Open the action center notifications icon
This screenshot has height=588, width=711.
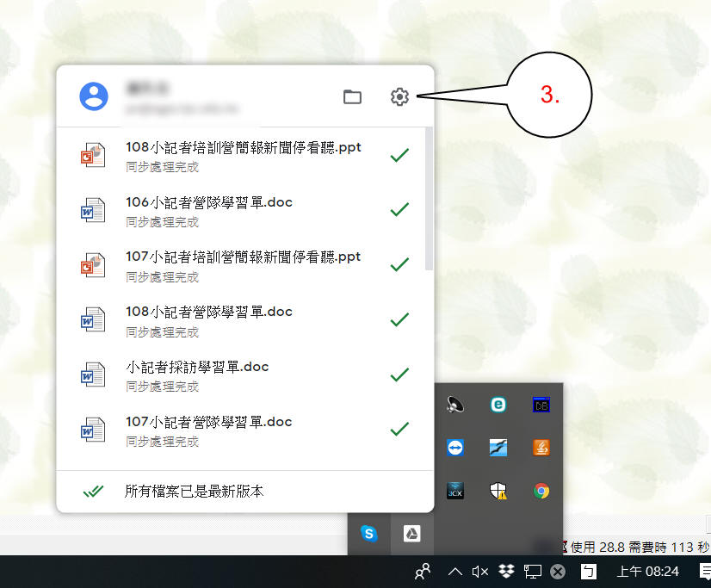coord(705,572)
